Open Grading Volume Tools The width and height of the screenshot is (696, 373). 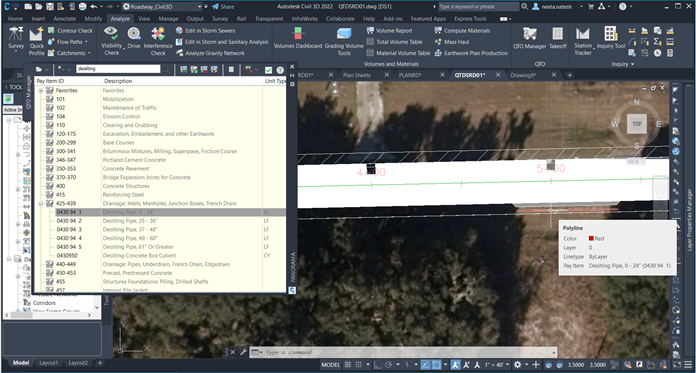click(344, 41)
